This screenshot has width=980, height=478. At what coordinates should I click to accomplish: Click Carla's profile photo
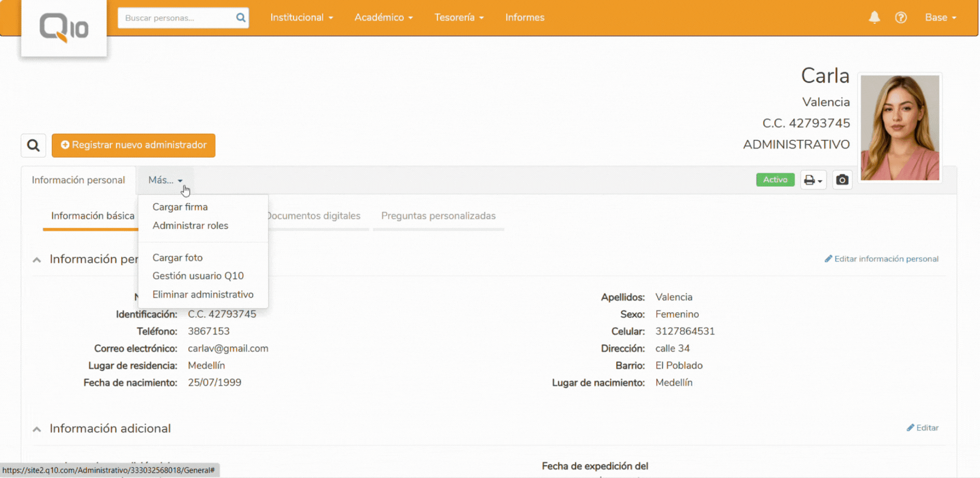pyautogui.click(x=900, y=128)
